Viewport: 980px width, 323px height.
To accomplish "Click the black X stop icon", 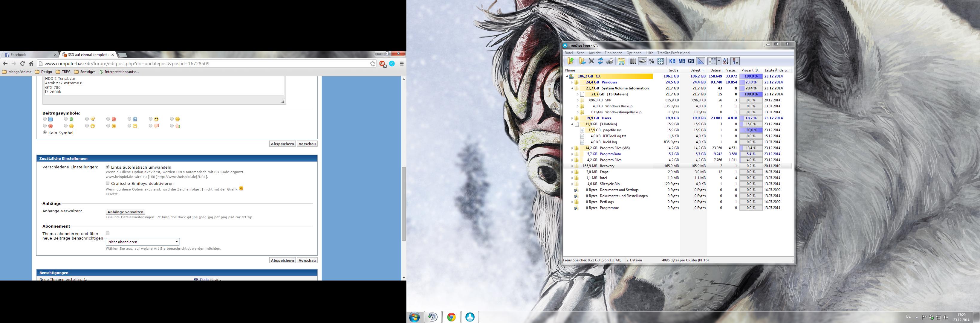I will (x=591, y=61).
